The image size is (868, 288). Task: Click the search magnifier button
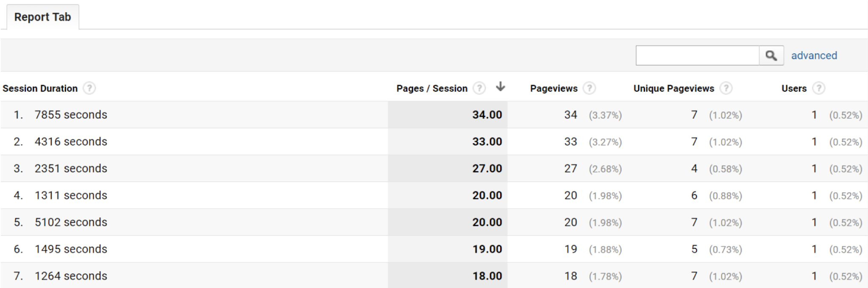click(771, 55)
